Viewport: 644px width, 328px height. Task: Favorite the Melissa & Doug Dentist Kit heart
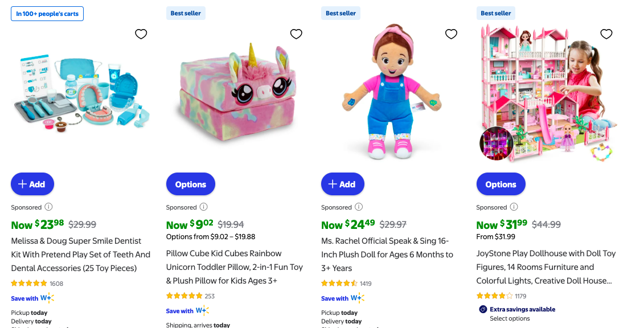click(141, 34)
